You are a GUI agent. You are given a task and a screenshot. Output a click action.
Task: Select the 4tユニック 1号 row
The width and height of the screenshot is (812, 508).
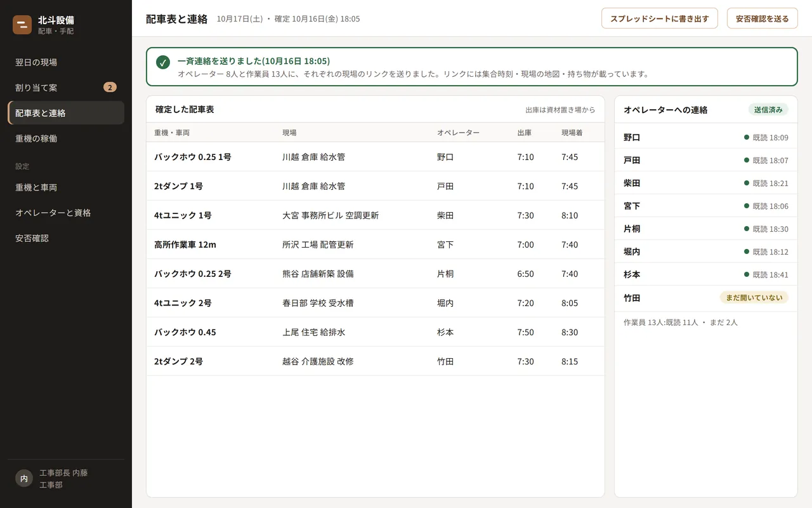coord(376,215)
